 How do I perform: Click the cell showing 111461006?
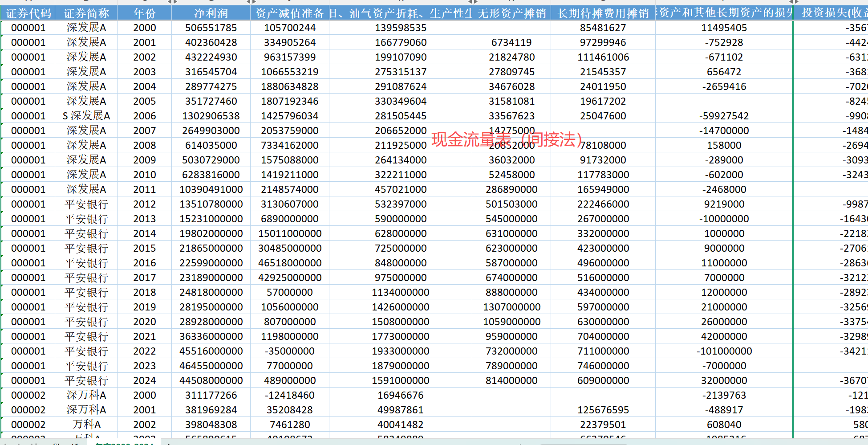[603, 57]
